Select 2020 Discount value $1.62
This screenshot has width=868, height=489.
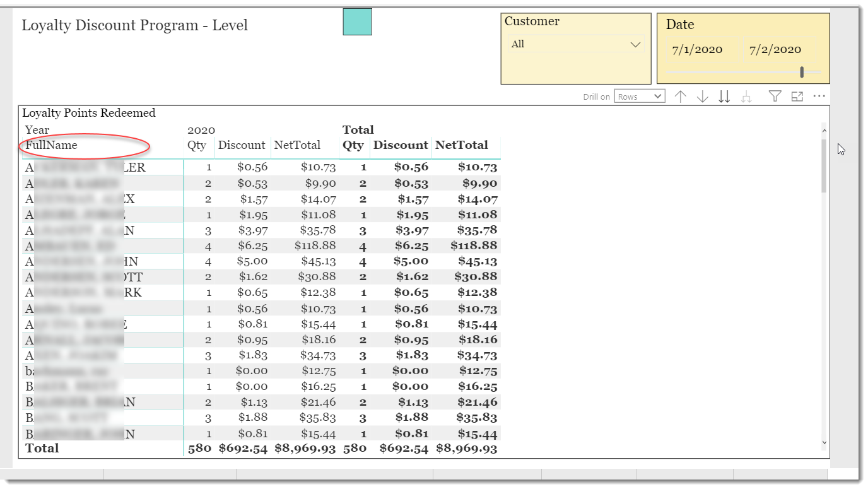tap(254, 277)
